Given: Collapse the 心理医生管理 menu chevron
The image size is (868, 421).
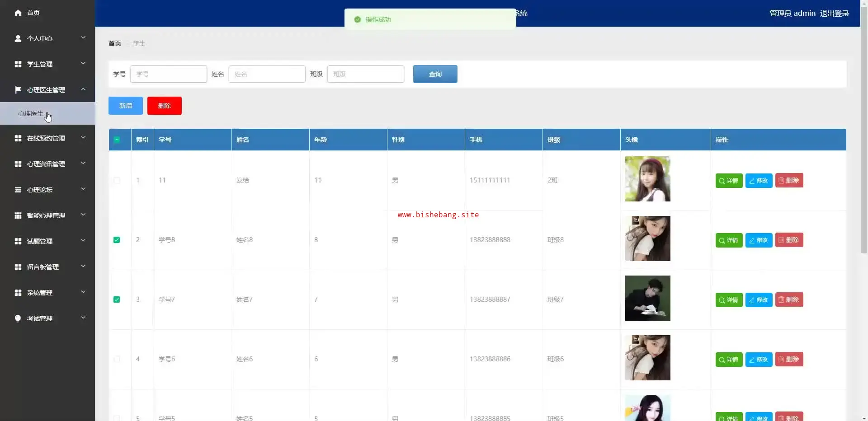Looking at the screenshot, I should point(83,89).
